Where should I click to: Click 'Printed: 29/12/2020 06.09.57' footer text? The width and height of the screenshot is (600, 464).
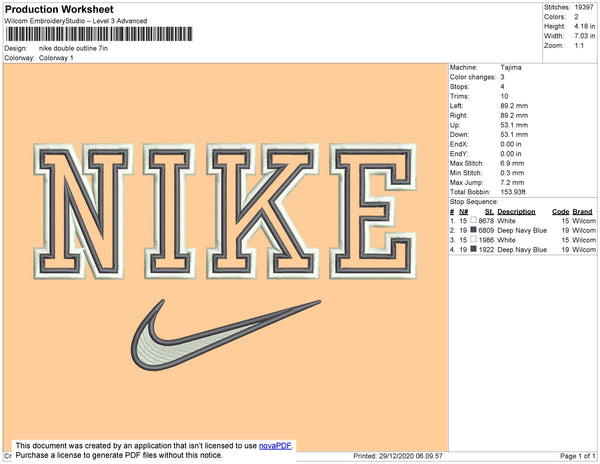point(398,456)
